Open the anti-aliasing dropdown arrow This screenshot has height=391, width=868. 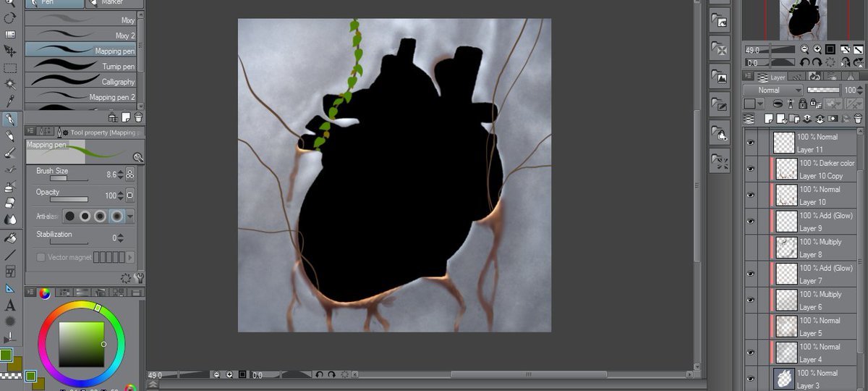130,216
